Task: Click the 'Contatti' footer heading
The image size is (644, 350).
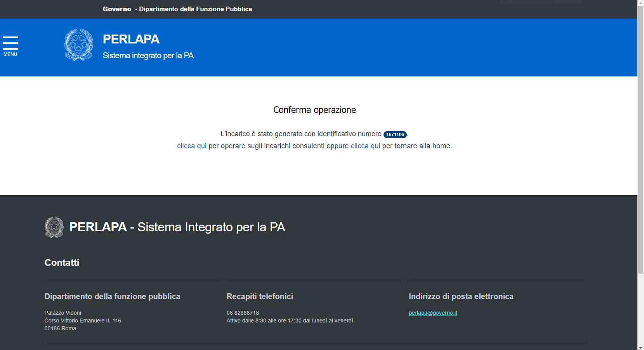Action: [x=62, y=263]
